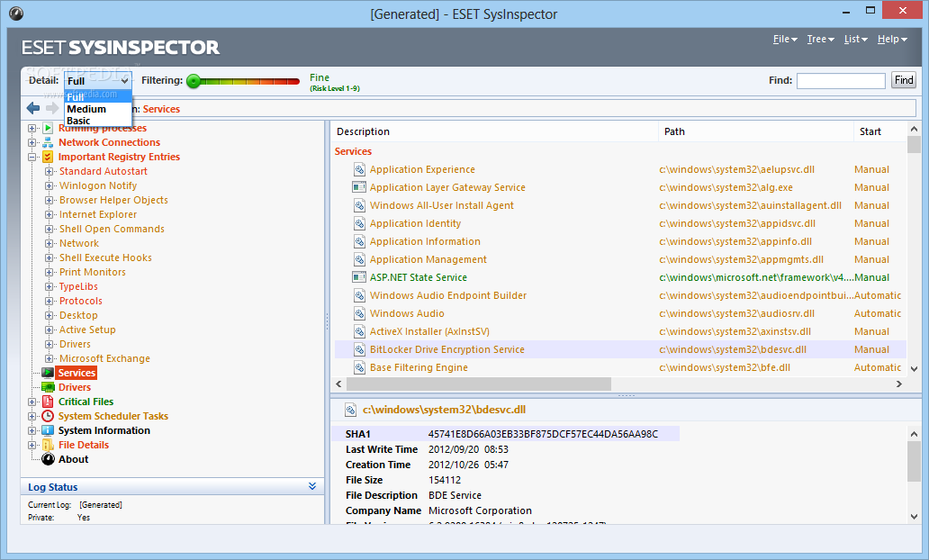Click the Base Filtering Engine icon
Screen dimensions: 929x560
[x=359, y=367]
